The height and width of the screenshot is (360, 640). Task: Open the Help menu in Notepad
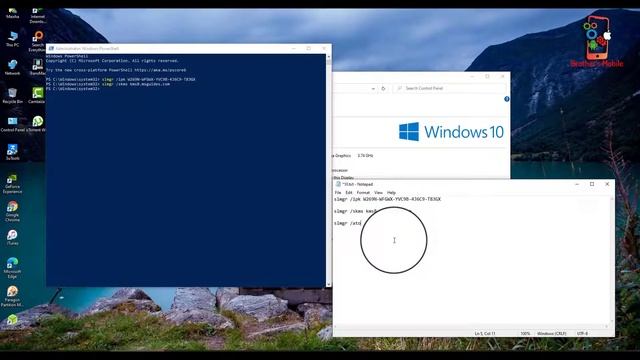click(x=391, y=192)
